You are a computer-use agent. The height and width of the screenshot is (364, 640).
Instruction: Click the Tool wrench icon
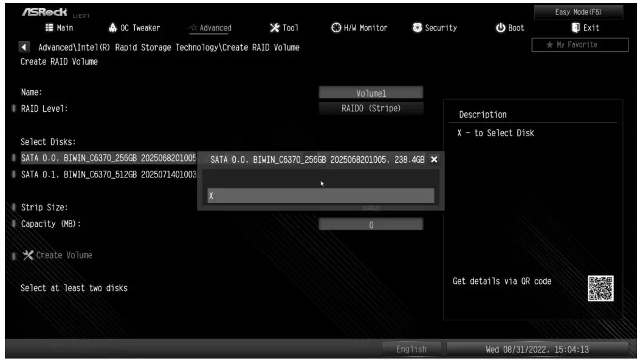click(x=275, y=27)
